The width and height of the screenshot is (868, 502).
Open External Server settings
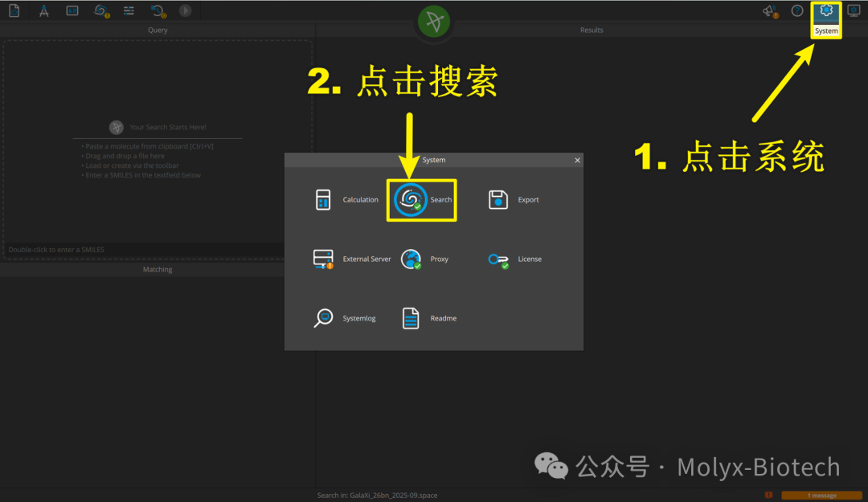point(351,259)
